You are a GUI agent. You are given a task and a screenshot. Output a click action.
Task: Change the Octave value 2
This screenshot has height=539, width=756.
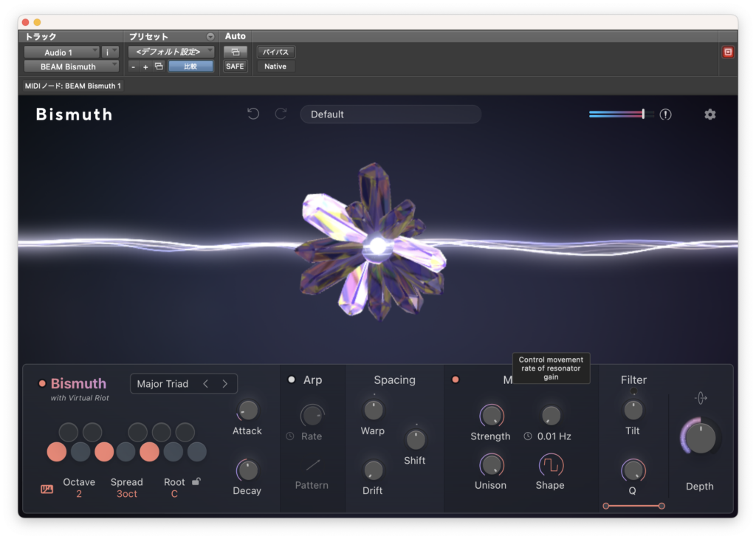(x=78, y=494)
